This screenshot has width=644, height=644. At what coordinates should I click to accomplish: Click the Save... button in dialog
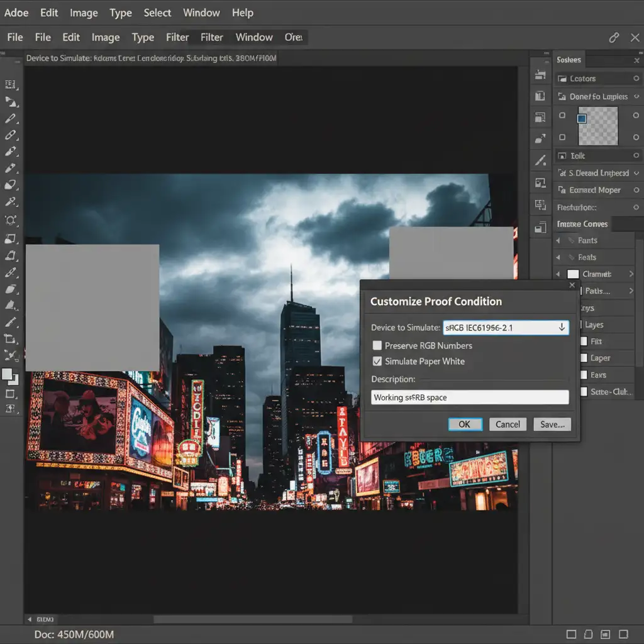(552, 424)
